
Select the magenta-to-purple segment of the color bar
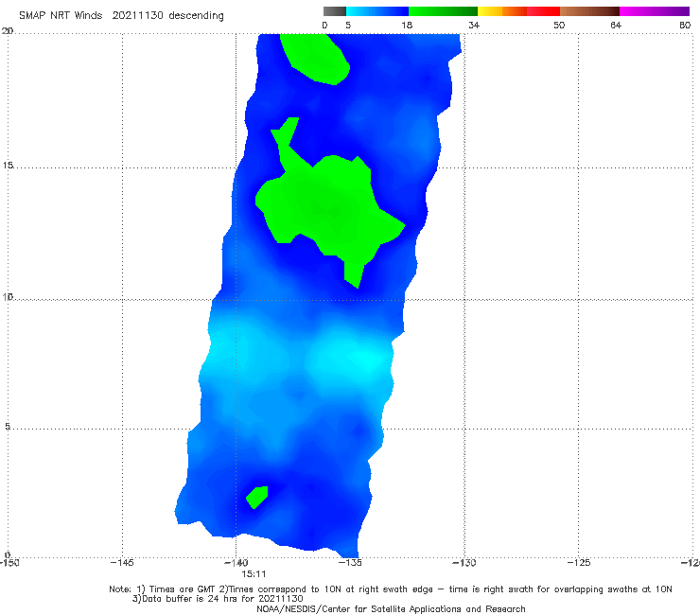[655, 11]
